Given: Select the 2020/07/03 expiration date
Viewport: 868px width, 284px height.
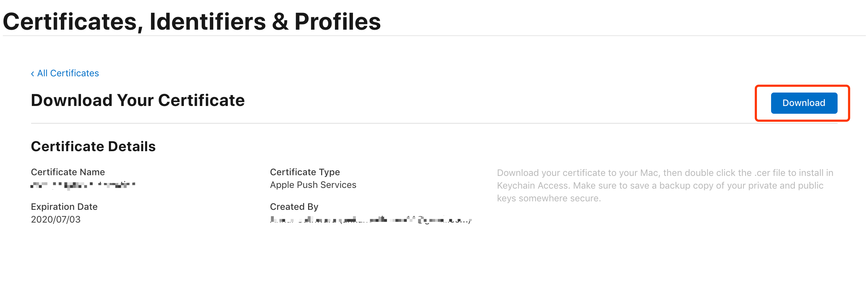Looking at the screenshot, I should 56,219.
